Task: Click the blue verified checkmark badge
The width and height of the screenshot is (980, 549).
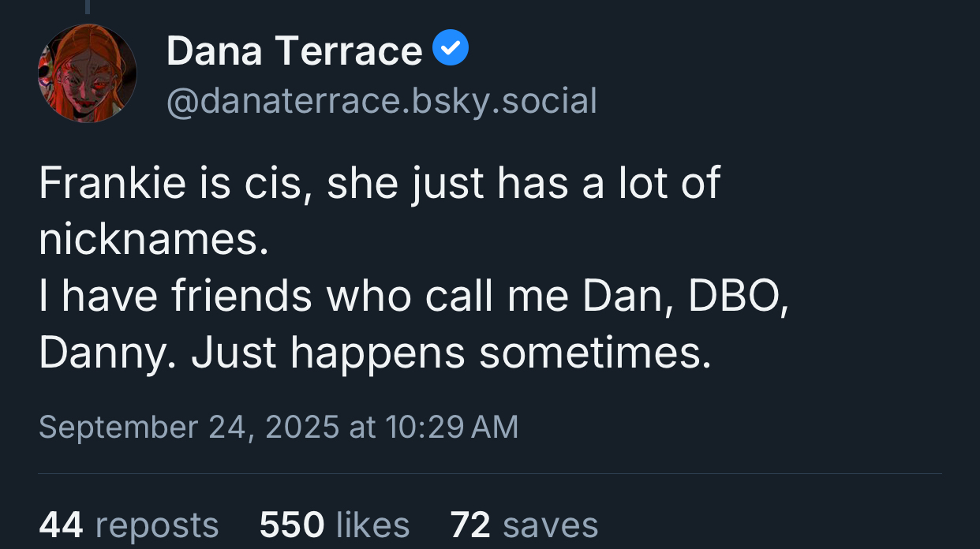Action: pyautogui.click(x=451, y=50)
